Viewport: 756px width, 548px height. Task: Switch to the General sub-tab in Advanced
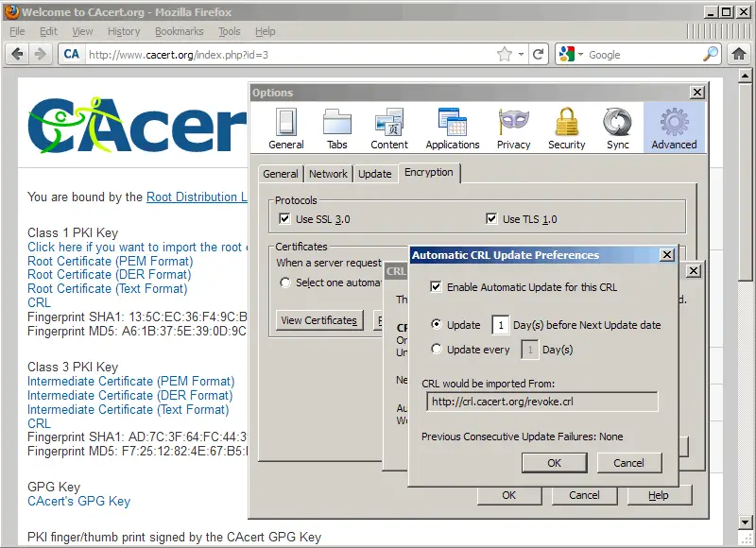pos(281,174)
